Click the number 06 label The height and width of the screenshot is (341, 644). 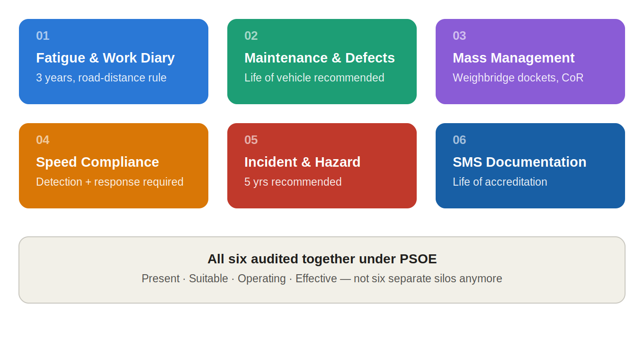[459, 140]
